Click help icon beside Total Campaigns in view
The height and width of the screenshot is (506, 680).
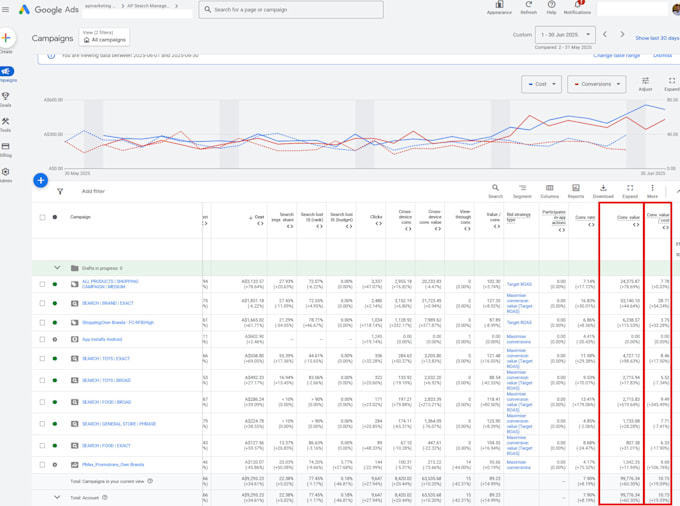[x=150, y=481]
